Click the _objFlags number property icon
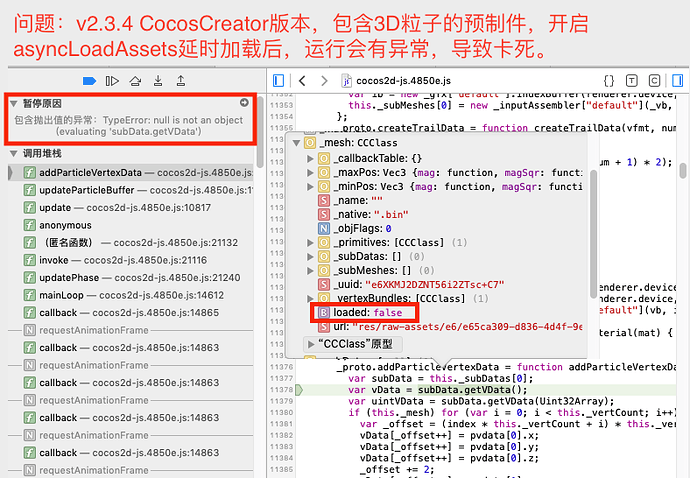This screenshot has width=690, height=478. (324, 228)
